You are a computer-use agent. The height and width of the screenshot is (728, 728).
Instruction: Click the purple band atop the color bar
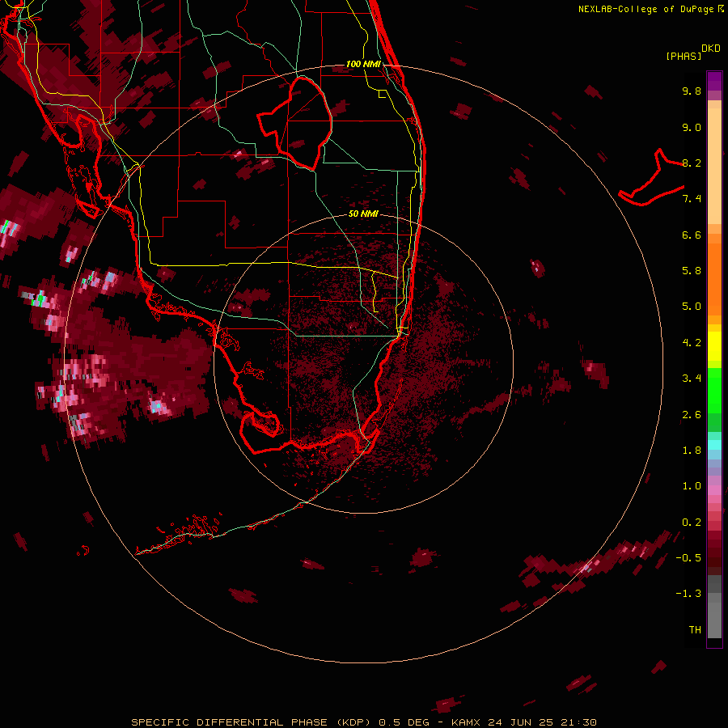pyautogui.click(x=714, y=81)
